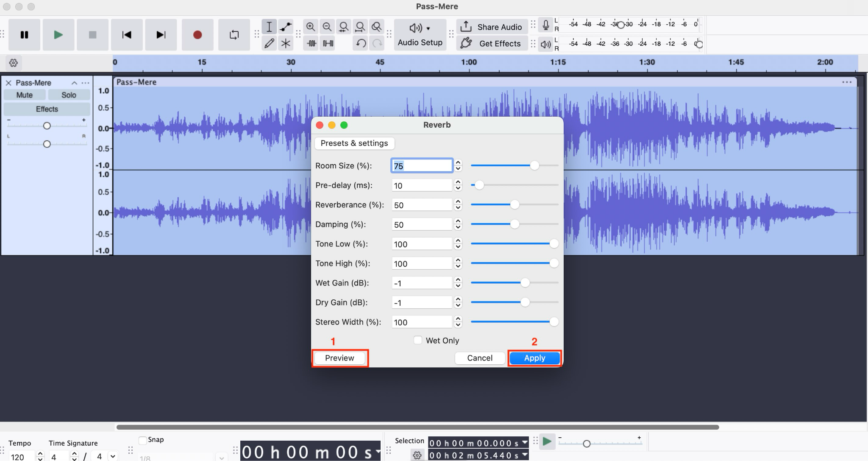This screenshot has height=461, width=868.
Task: Click the Damping stepper arrows
Action: (x=458, y=224)
